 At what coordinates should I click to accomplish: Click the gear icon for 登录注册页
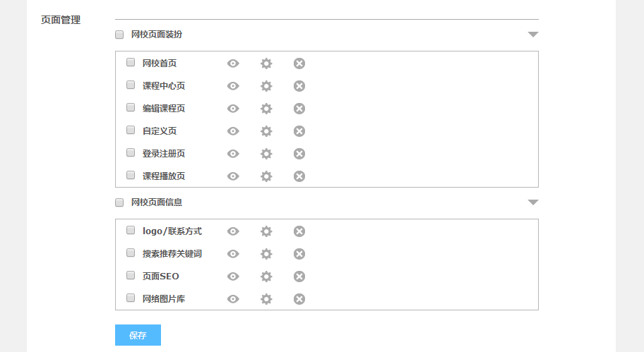click(x=266, y=154)
